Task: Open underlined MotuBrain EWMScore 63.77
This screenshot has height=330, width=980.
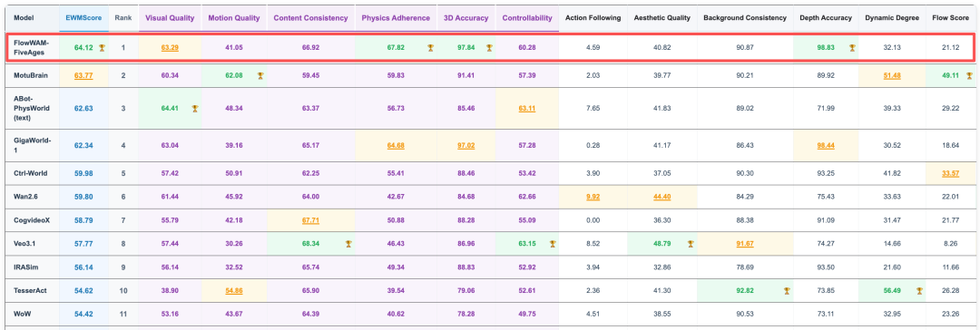Action: pos(83,75)
